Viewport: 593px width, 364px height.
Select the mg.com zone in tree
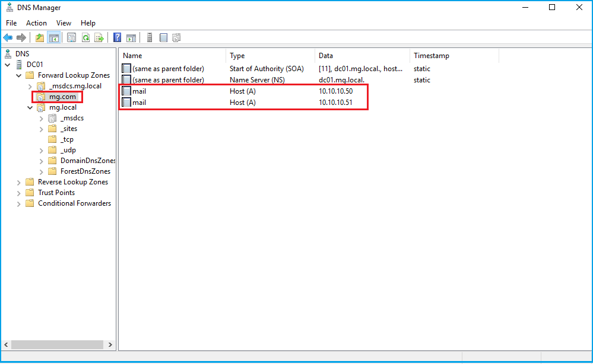point(62,97)
